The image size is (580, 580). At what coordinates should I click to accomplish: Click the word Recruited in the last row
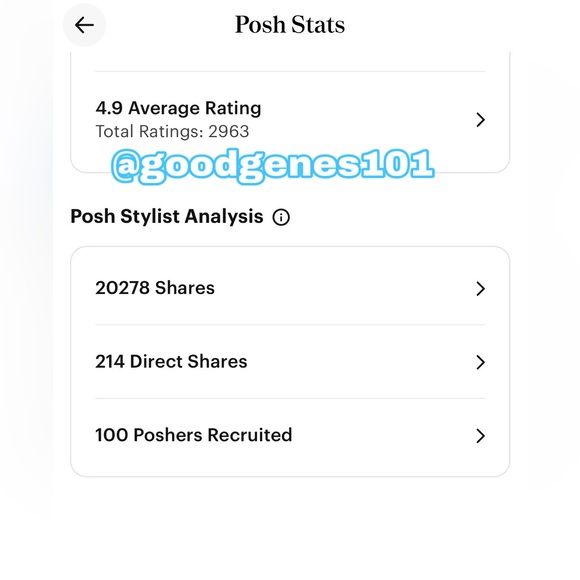coord(250,435)
